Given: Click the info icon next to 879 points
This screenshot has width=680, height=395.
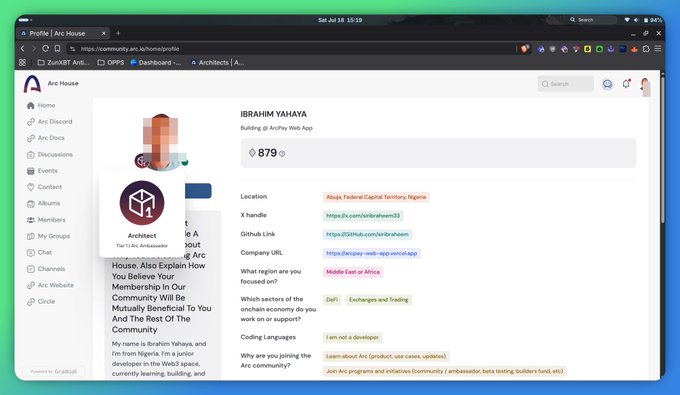Looking at the screenshot, I should point(282,153).
